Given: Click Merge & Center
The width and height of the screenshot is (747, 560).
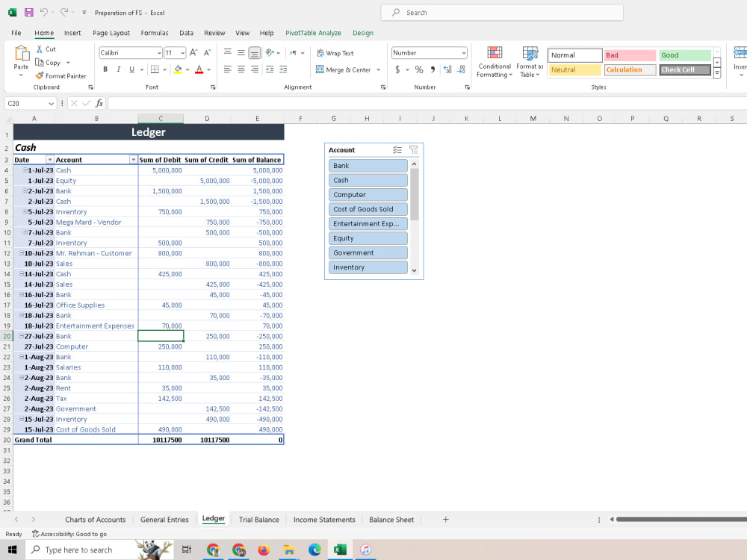Looking at the screenshot, I should point(344,69).
